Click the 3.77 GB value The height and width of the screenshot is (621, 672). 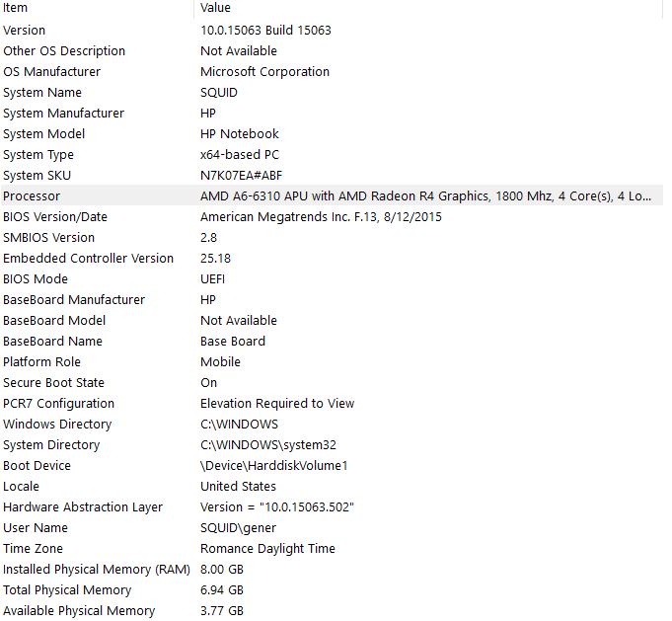pyautogui.click(x=222, y=611)
